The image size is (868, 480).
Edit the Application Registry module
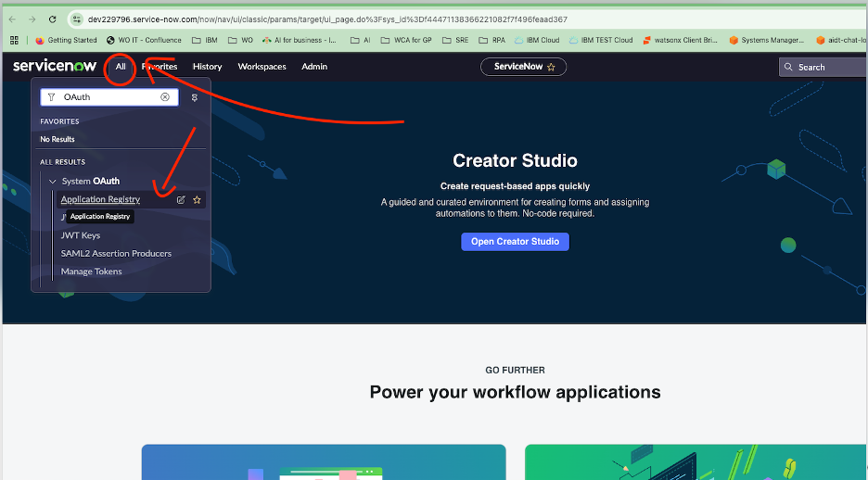tap(181, 199)
